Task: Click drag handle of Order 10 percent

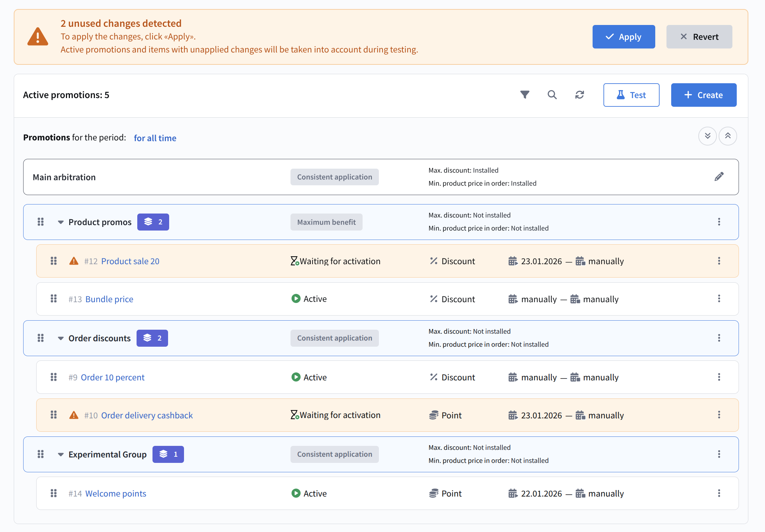Action: coord(54,377)
